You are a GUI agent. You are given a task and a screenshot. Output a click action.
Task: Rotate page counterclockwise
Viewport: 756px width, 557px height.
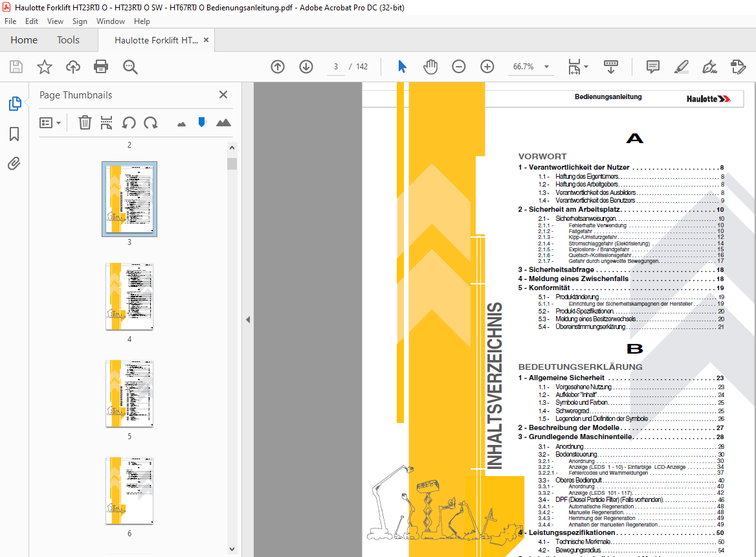click(128, 122)
